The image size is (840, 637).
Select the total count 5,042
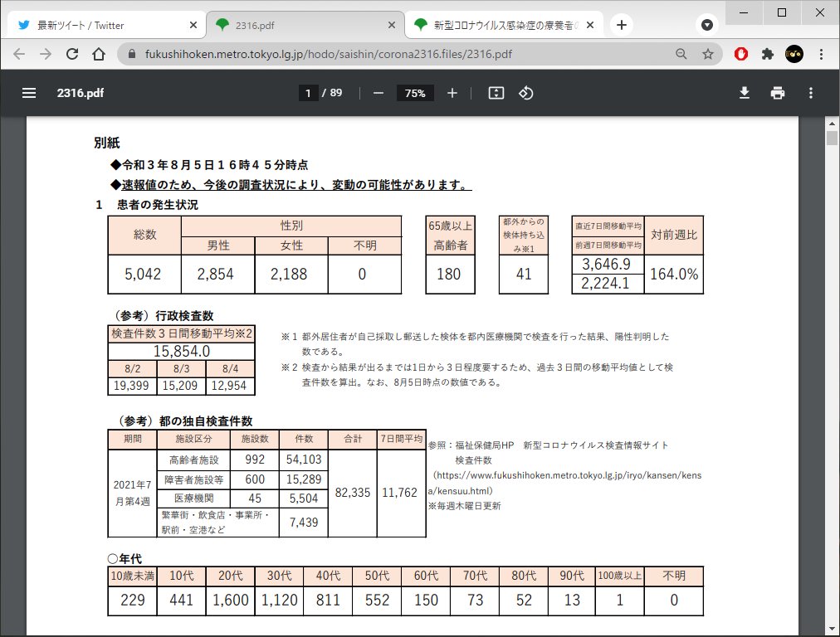(x=143, y=274)
